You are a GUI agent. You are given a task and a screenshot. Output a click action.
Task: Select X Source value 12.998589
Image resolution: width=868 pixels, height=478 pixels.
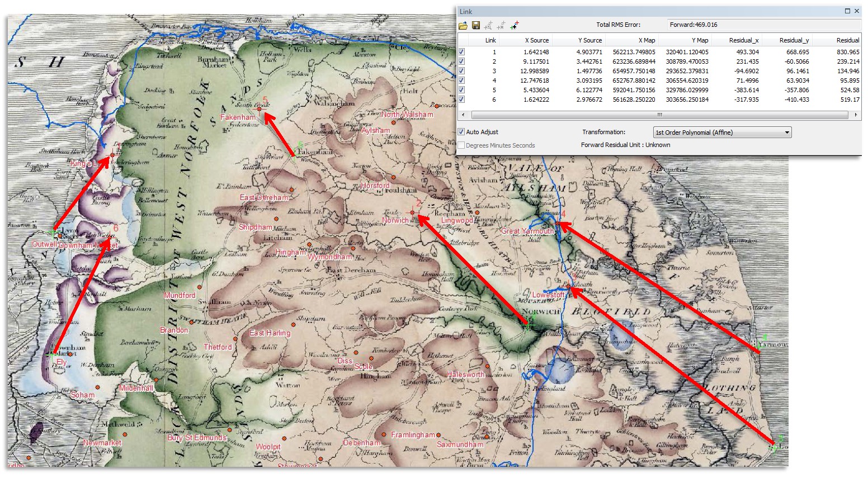535,71
